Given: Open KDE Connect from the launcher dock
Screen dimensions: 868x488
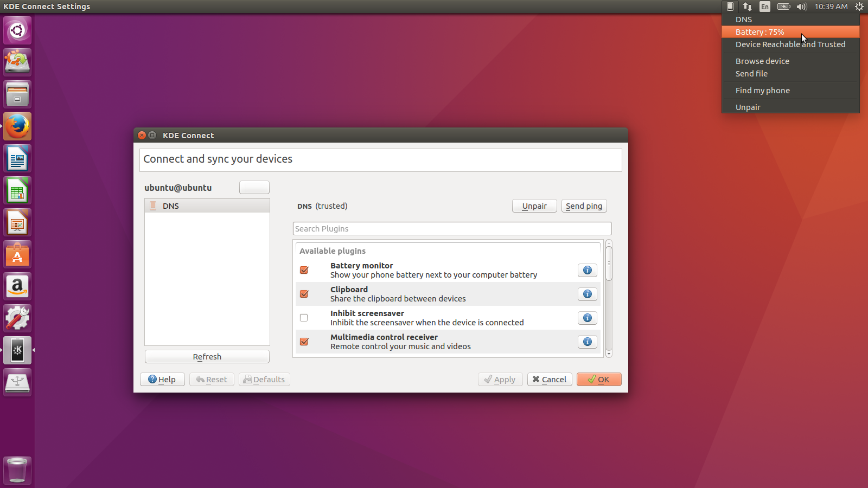Looking at the screenshot, I should [17, 350].
